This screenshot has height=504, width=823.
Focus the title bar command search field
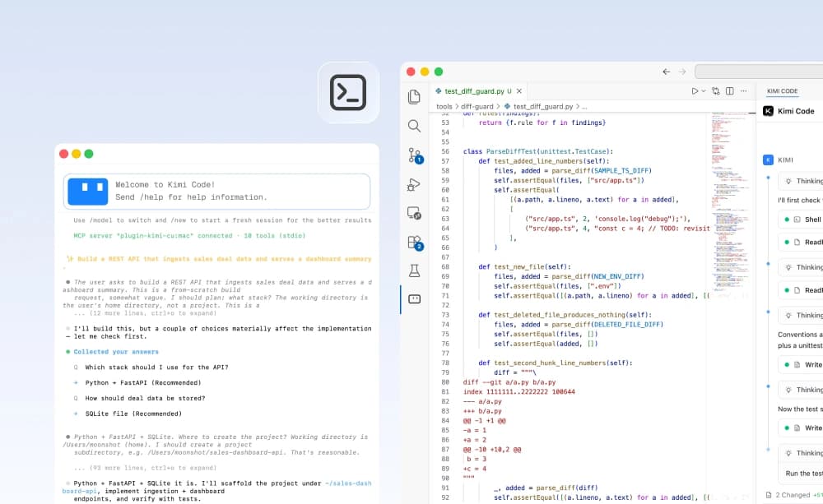click(x=759, y=72)
